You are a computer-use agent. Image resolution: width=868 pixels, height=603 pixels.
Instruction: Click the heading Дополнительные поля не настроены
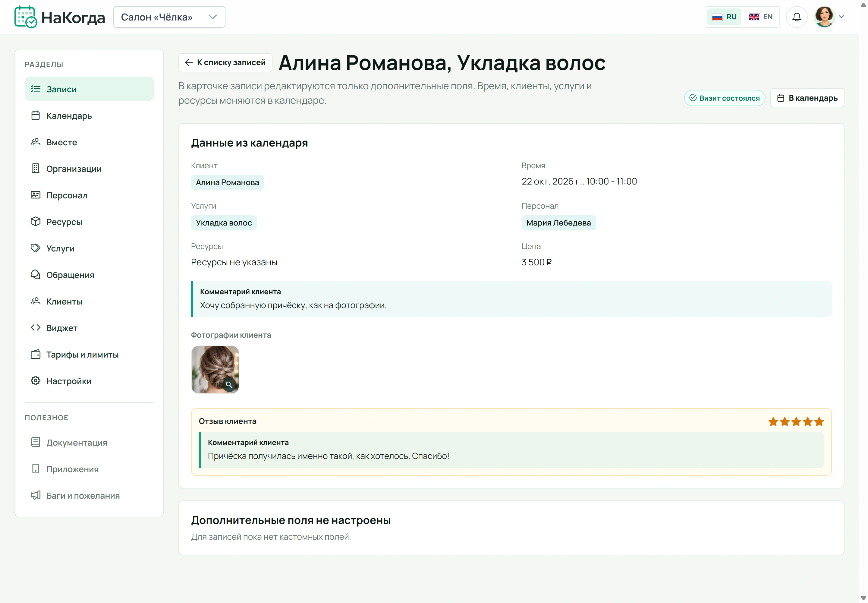point(291,520)
